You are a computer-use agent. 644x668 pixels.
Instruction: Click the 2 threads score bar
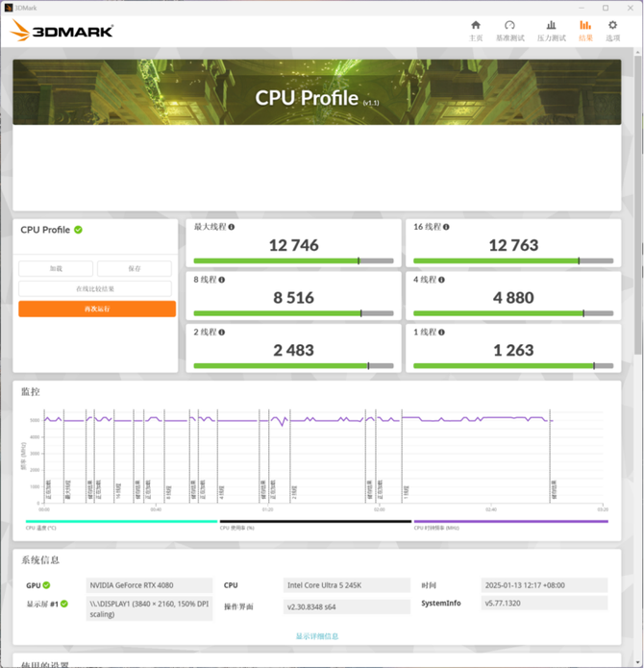pyautogui.click(x=293, y=365)
